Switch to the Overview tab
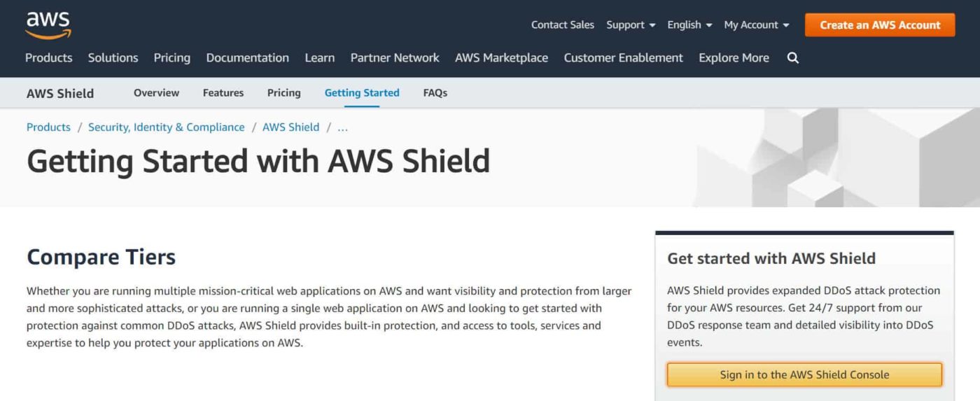 click(156, 93)
